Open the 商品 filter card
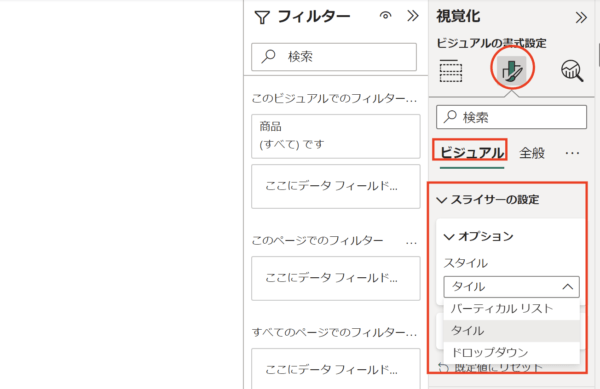 [x=336, y=136]
